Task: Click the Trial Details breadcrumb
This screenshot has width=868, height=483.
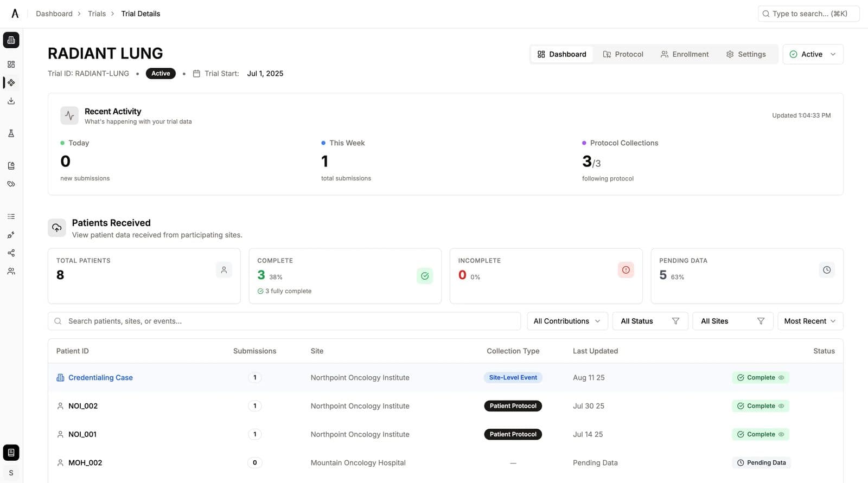Action: tap(141, 14)
